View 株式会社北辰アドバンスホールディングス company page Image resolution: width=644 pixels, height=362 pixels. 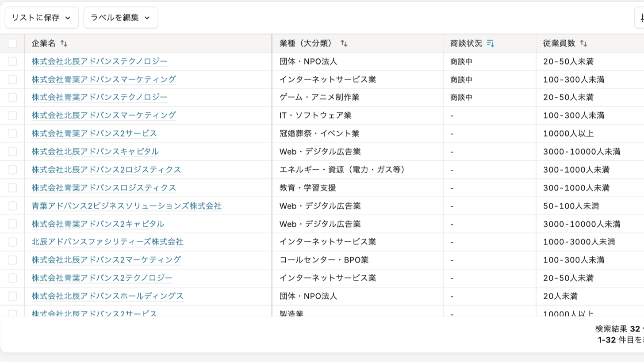(107, 296)
